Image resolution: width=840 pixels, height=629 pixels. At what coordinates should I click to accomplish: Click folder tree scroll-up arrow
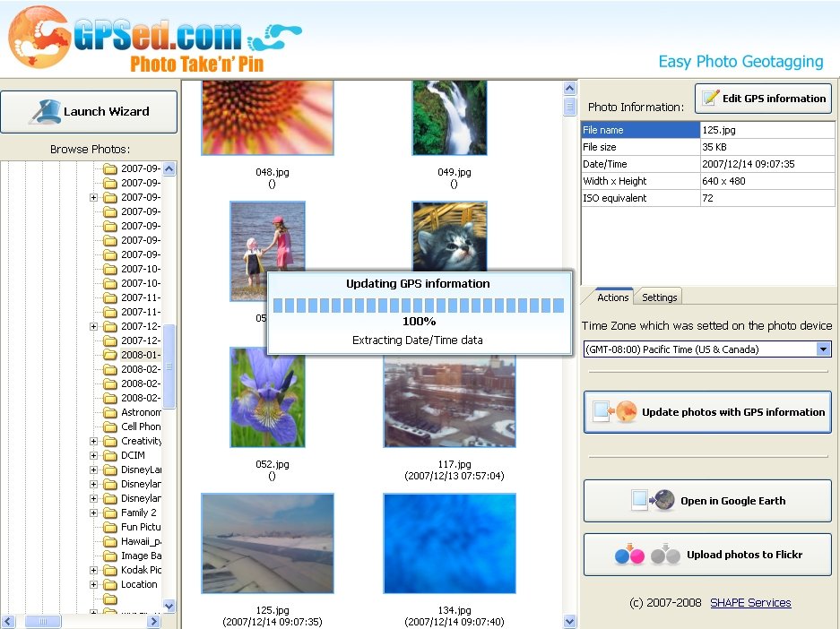point(169,169)
